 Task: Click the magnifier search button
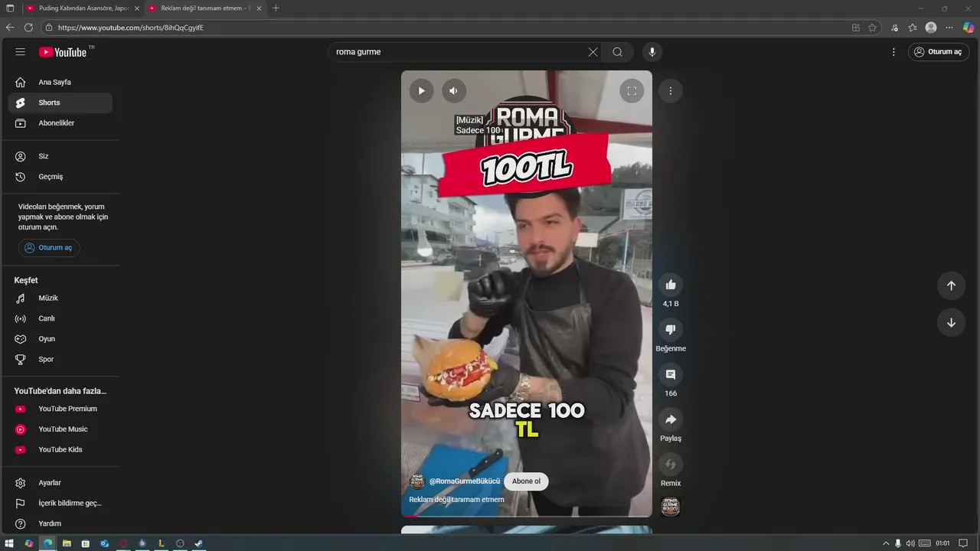pos(617,52)
